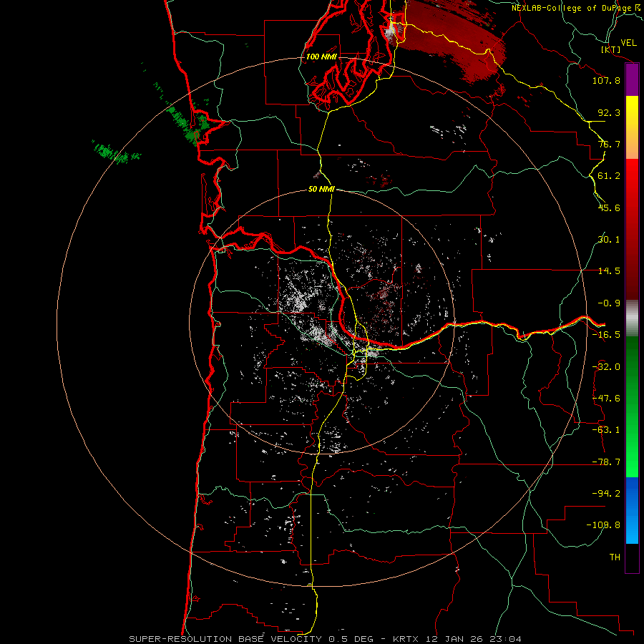Click the -47.6 scale value

pos(606,399)
